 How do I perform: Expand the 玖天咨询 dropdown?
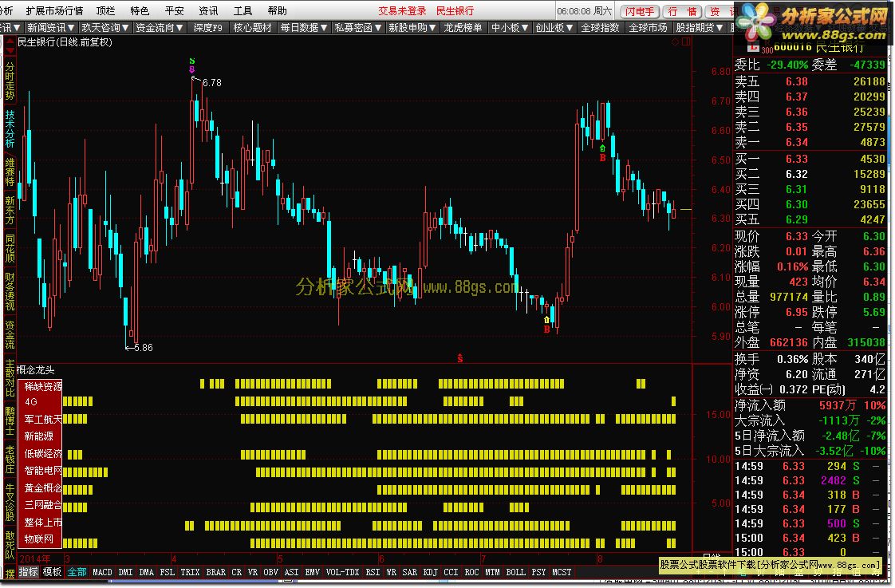point(105,27)
